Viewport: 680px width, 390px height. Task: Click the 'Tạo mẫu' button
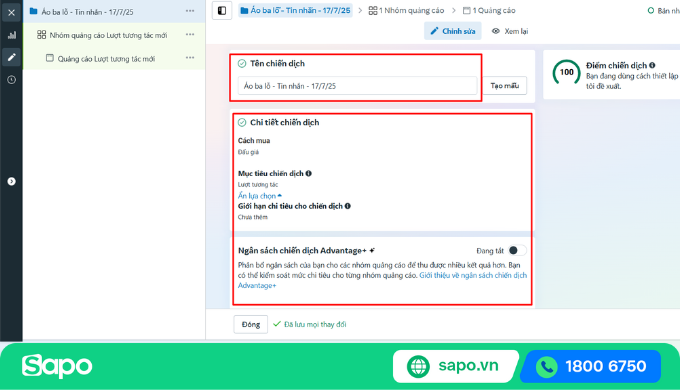pyautogui.click(x=505, y=86)
